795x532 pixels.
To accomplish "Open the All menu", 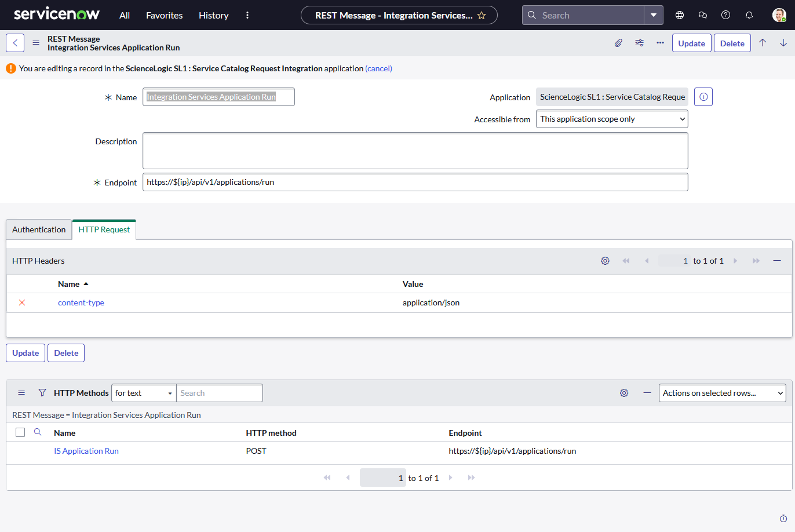I will pyautogui.click(x=125, y=15).
